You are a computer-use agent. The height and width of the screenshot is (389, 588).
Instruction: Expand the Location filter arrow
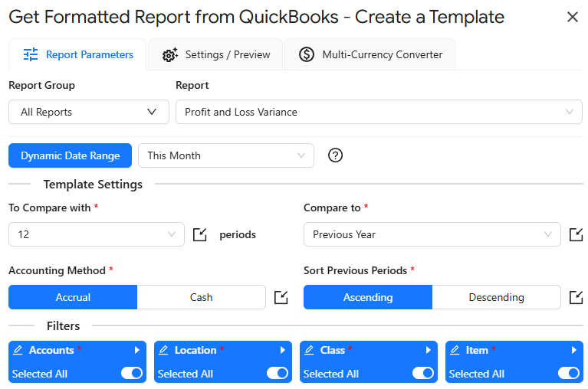pyautogui.click(x=282, y=350)
